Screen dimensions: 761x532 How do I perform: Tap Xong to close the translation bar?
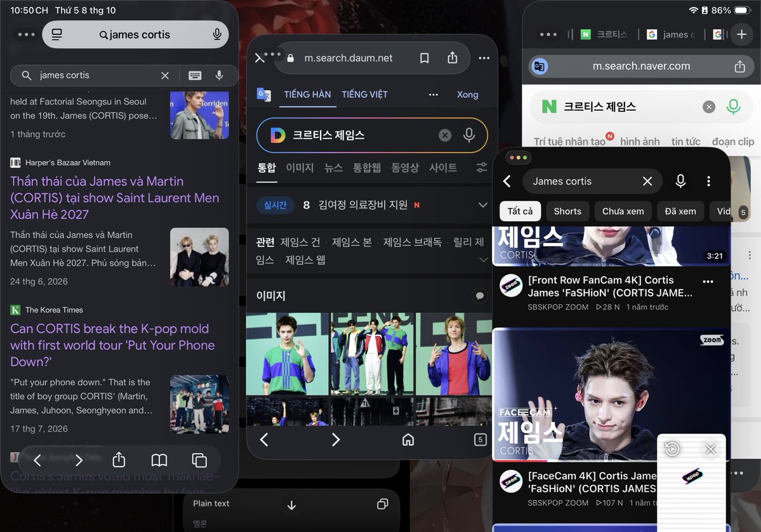pyautogui.click(x=467, y=95)
